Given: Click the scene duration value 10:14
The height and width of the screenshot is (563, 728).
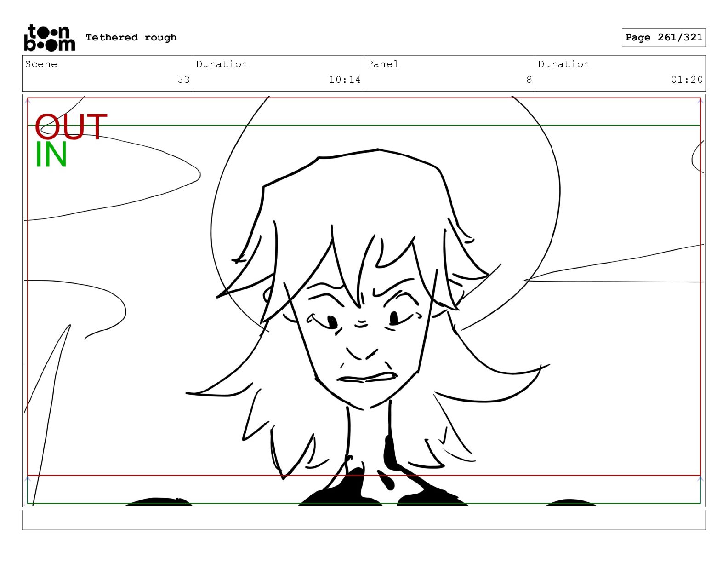Looking at the screenshot, I should 345,80.
